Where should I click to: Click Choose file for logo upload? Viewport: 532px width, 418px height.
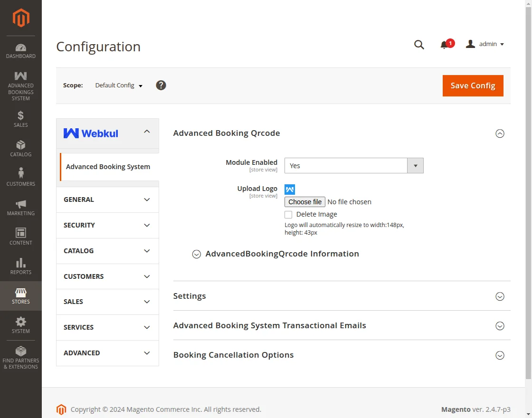[305, 202]
